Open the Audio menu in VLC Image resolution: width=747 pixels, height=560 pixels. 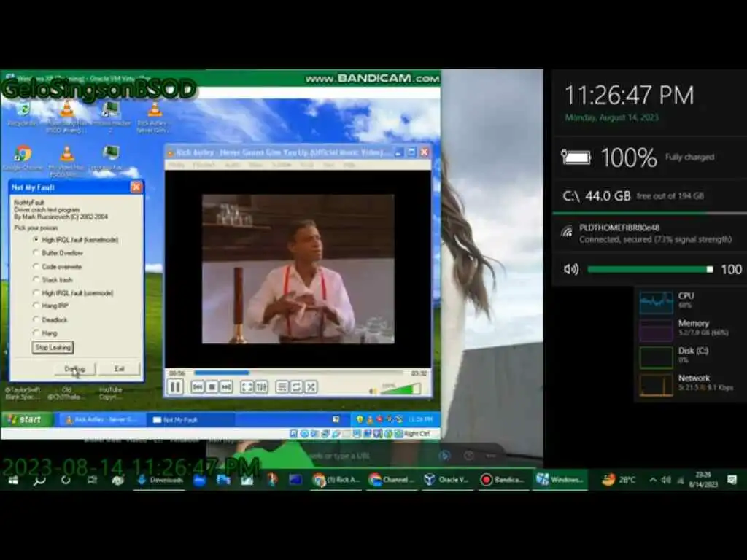tap(233, 165)
